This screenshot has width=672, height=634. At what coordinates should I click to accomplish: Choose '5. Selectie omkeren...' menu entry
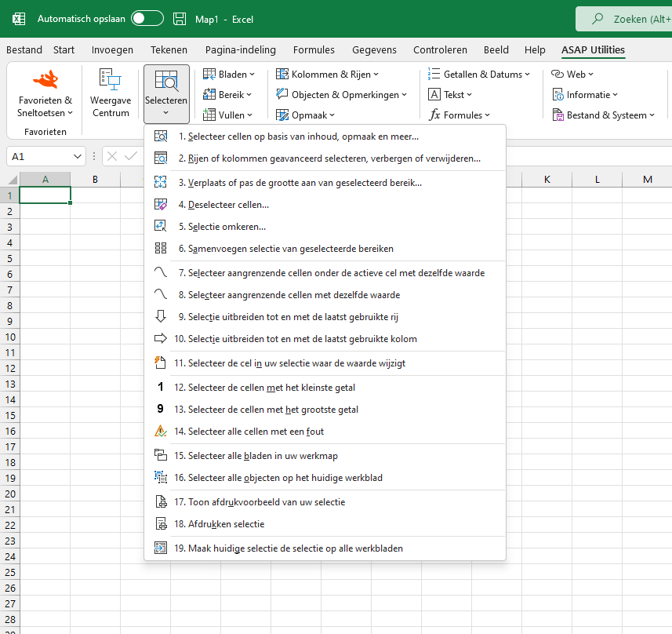(x=325, y=226)
